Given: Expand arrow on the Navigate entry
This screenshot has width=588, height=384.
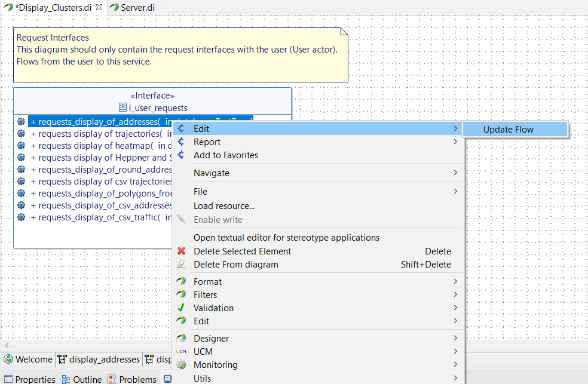Looking at the screenshot, I should click(x=455, y=173).
